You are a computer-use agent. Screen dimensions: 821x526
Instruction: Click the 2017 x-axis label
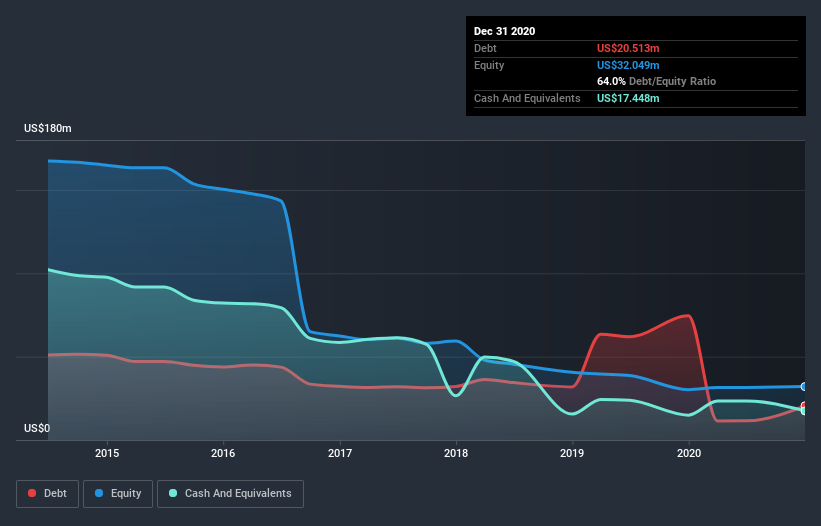(x=340, y=453)
